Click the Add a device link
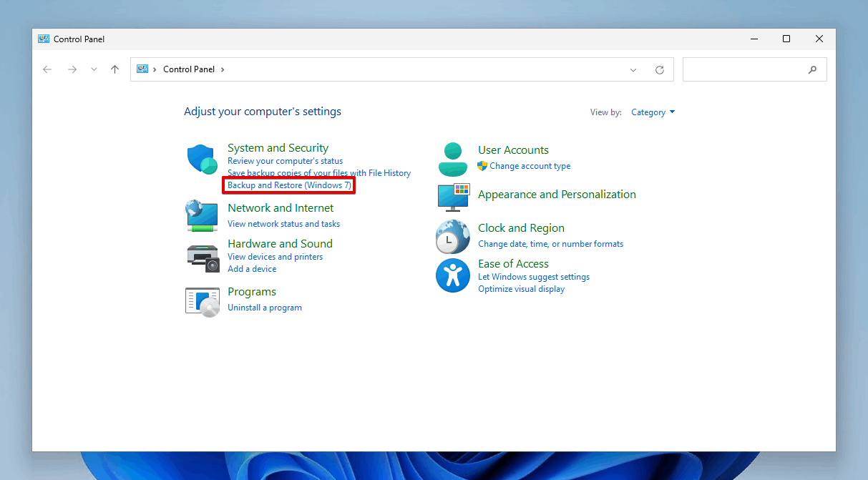This screenshot has height=480, width=868. coord(252,269)
